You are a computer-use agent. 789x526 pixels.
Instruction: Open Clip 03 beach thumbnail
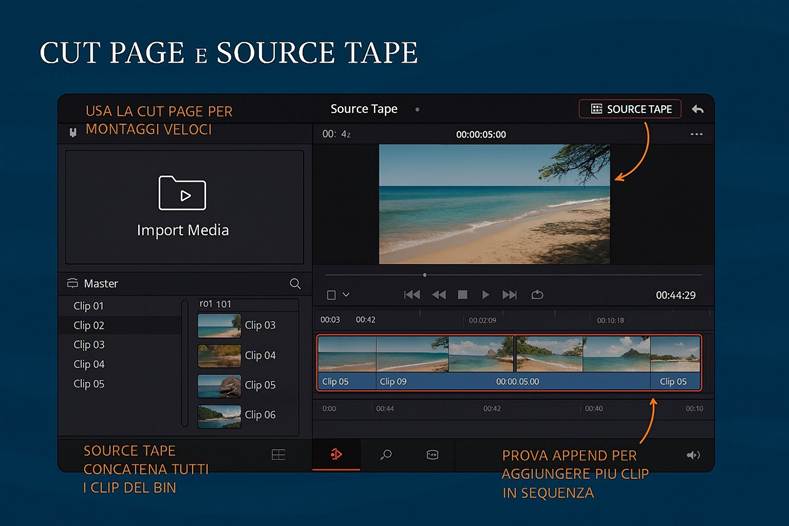click(219, 326)
